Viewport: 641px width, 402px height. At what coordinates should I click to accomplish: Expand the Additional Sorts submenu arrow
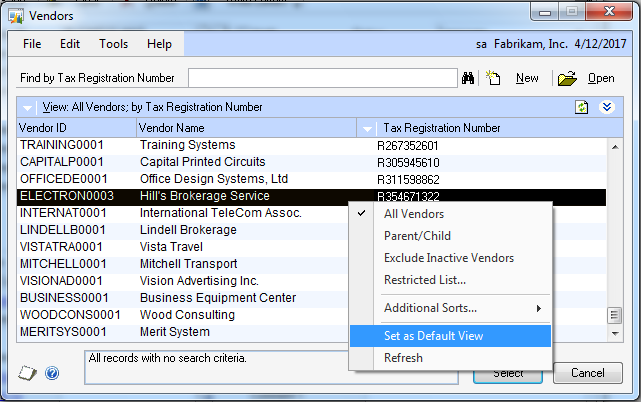(539, 308)
